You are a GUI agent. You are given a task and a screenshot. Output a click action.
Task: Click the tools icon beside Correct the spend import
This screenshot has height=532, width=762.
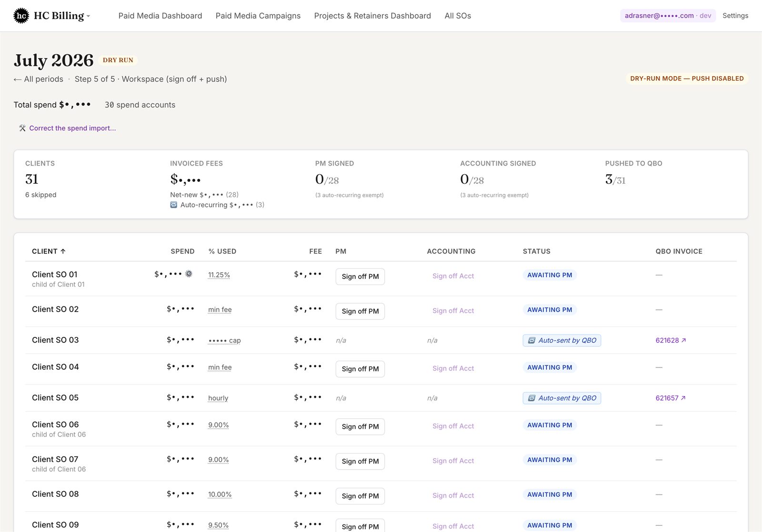coord(22,128)
